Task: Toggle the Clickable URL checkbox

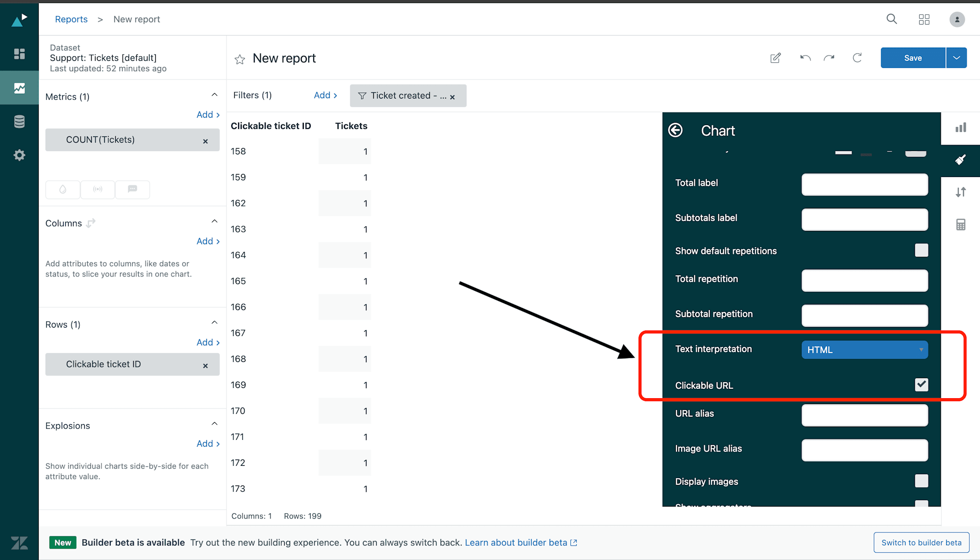Action: coord(921,384)
